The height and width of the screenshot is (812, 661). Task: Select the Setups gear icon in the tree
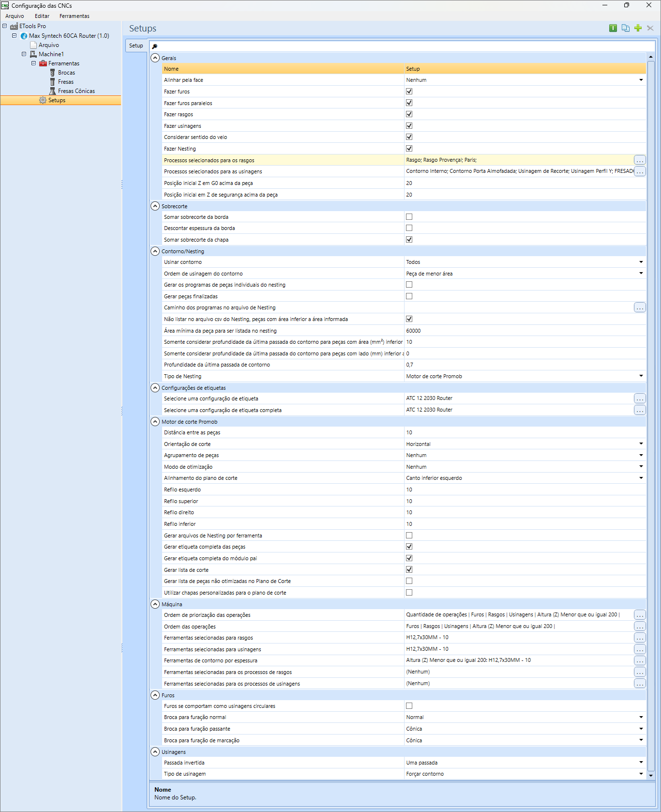click(43, 100)
